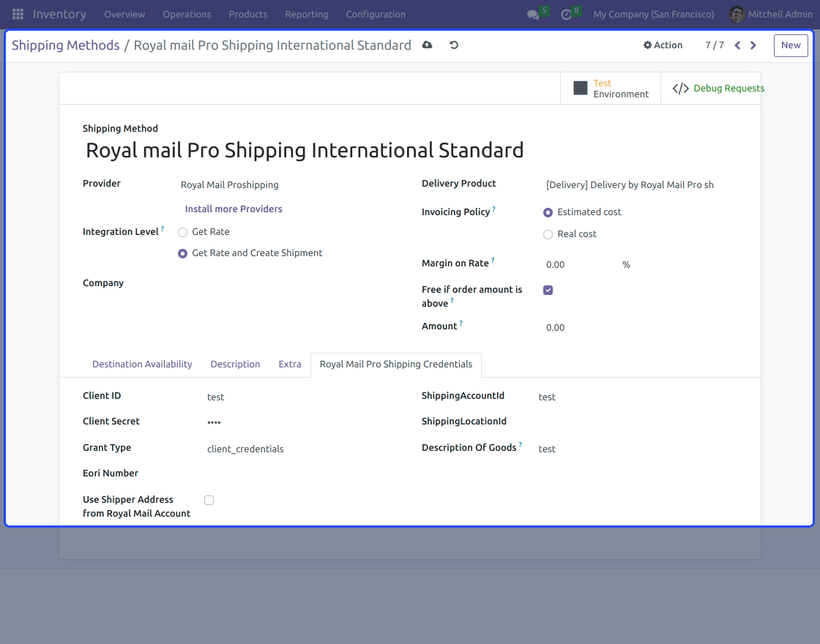Discard changes with the undo icon
The width and height of the screenshot is (820, 644).
(454, 45)
